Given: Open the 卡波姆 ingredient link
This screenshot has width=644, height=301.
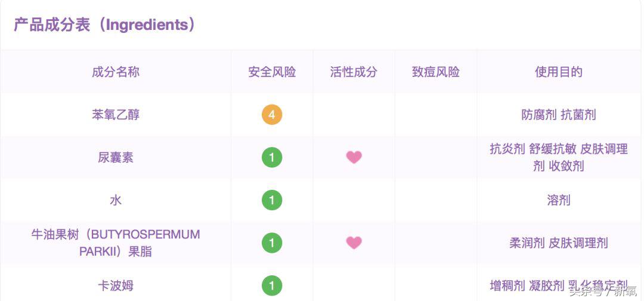Looking at the screenshot, I should [116, 285].
